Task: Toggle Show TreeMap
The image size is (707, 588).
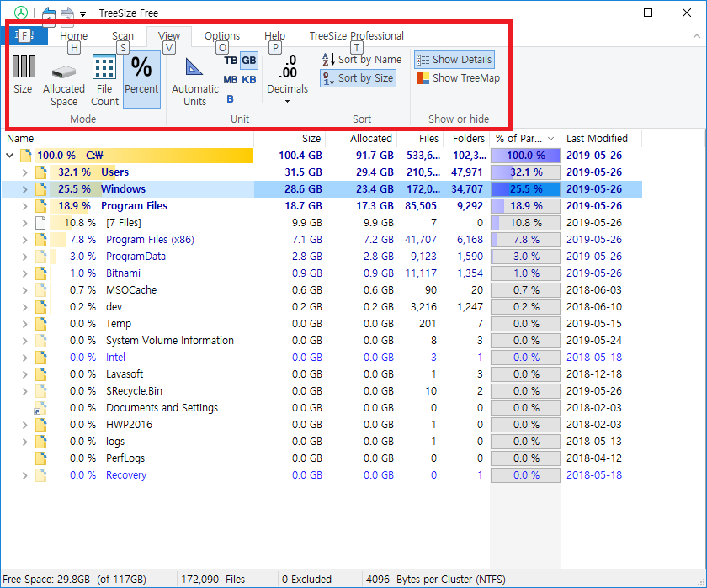Action: coord(458,78)
